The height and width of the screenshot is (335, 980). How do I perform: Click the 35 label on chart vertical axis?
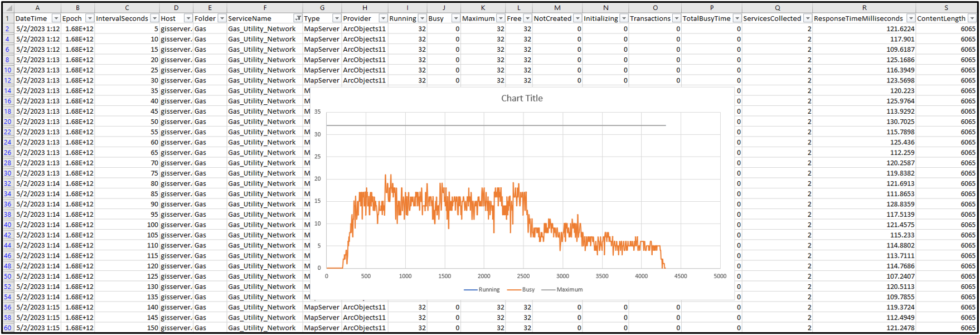pyautogui.click(x=317, y=111)
